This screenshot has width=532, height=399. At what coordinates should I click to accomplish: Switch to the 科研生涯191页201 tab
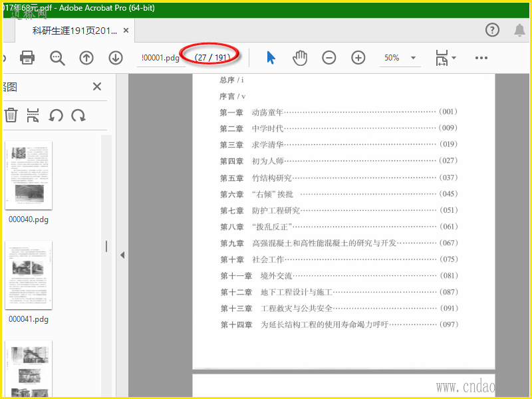click(x=74, y=31)
